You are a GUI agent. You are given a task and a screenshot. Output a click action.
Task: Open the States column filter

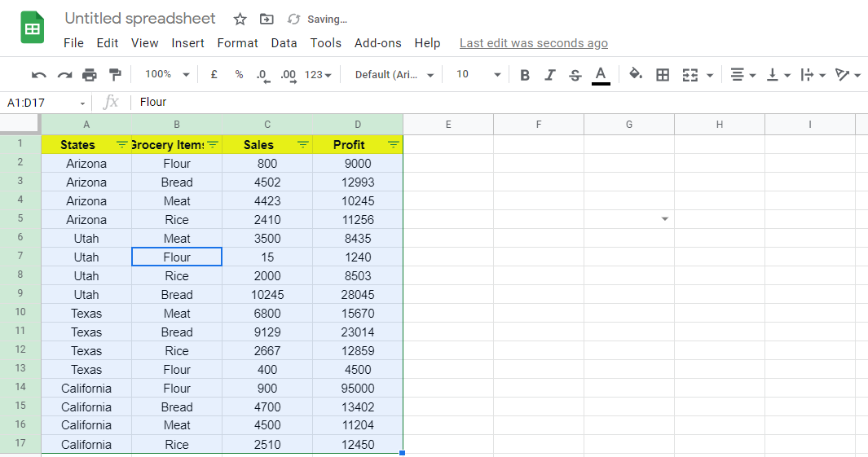point(122,144)
